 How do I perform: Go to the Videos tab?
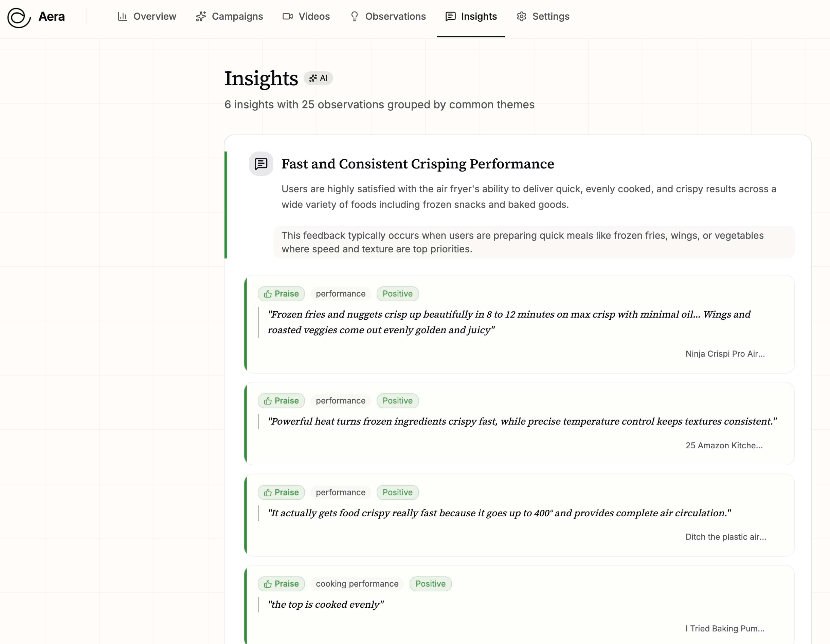[x=314, y=16]
